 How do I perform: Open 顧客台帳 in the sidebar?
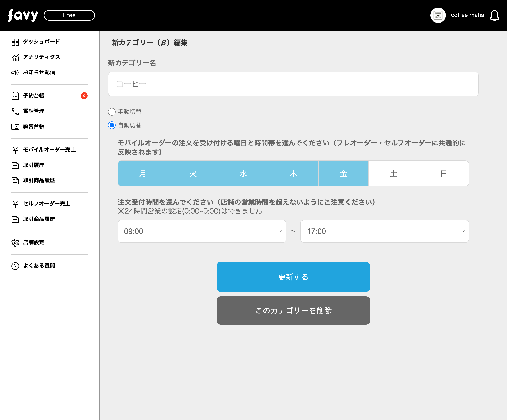tap(34, 127)
